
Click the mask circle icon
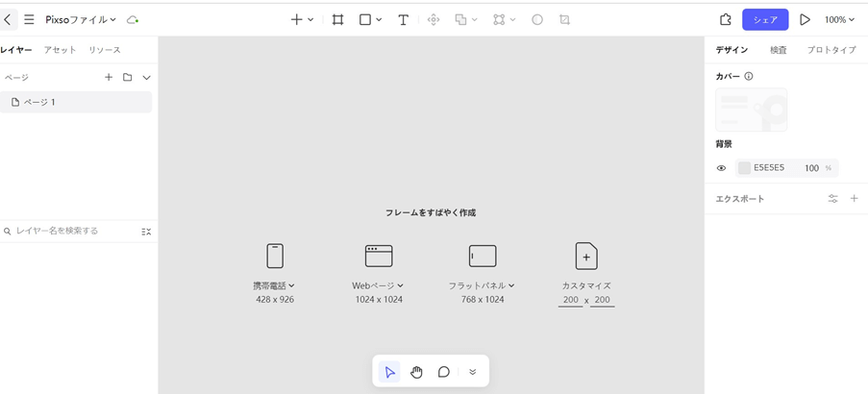[x=537, y=20]
